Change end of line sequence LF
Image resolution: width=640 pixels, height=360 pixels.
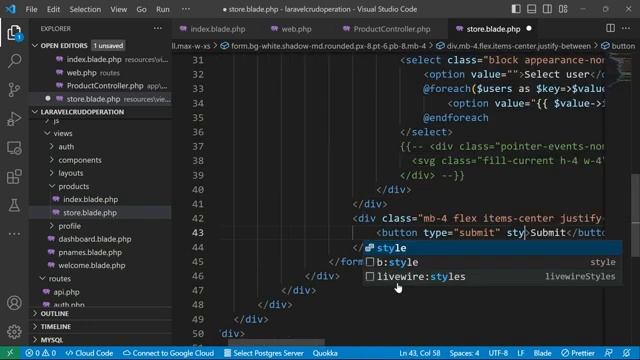pyautogui.click(x=520, y=353)
